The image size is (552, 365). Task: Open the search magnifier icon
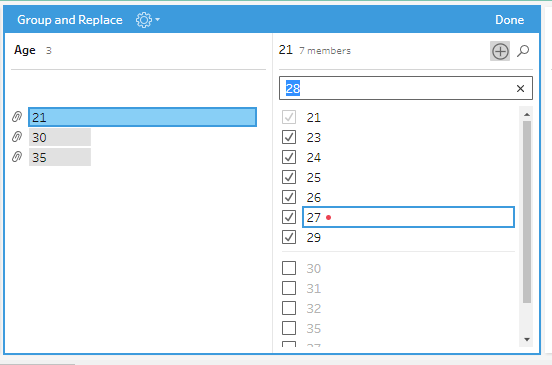523,51
